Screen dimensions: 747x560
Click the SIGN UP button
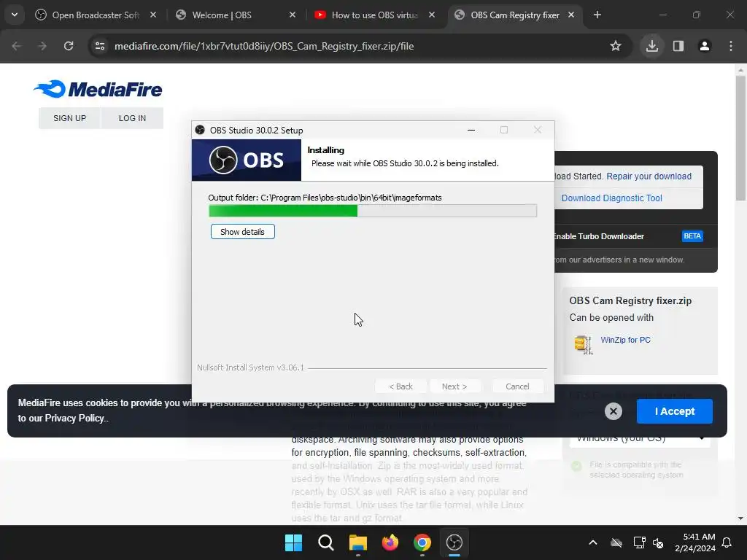[x=69, y=118]
